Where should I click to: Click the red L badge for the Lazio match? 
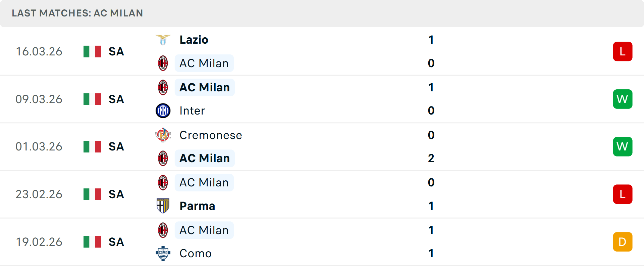click(623, 51)
